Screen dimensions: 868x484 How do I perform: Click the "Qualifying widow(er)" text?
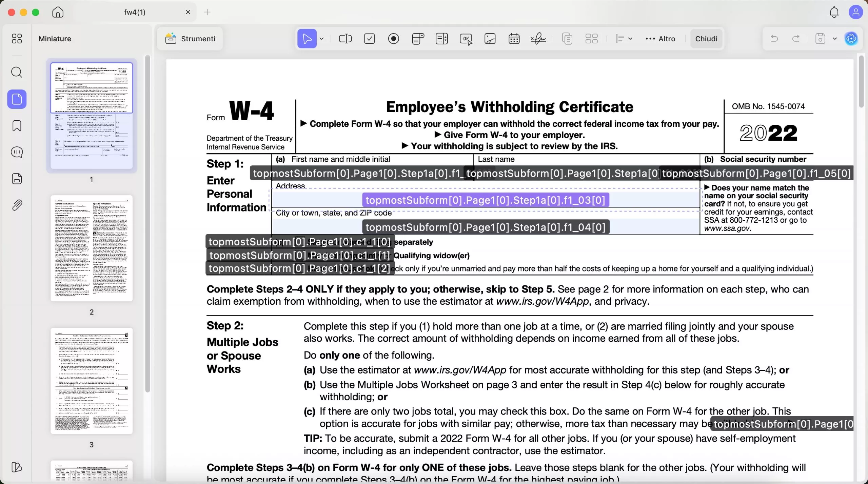tap(432, 256)
